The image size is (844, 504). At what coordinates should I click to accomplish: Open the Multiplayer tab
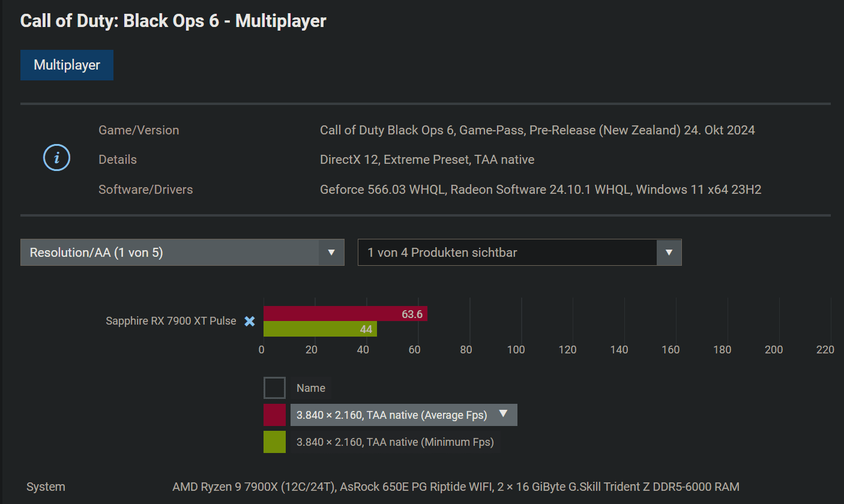[x=67, y=65]
